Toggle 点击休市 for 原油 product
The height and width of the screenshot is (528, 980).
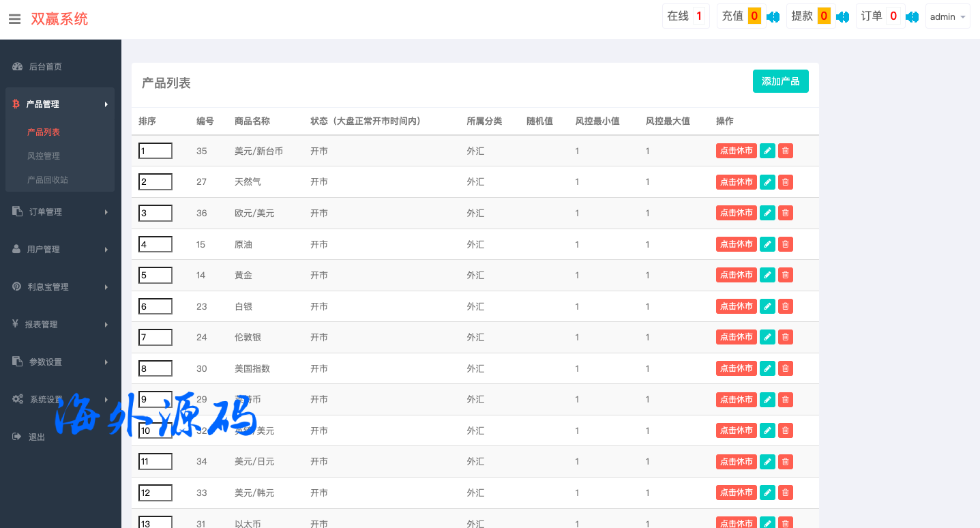(736, 244)
